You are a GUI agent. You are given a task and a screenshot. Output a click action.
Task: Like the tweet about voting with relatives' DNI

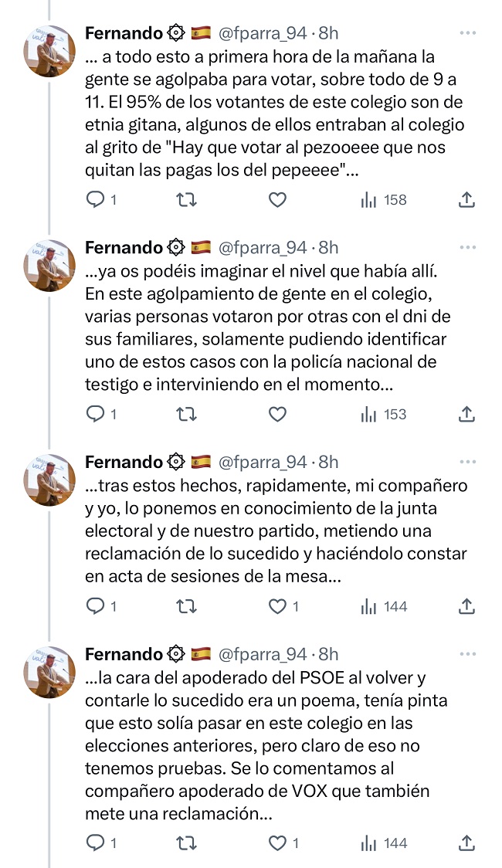(x=277, y=415)
